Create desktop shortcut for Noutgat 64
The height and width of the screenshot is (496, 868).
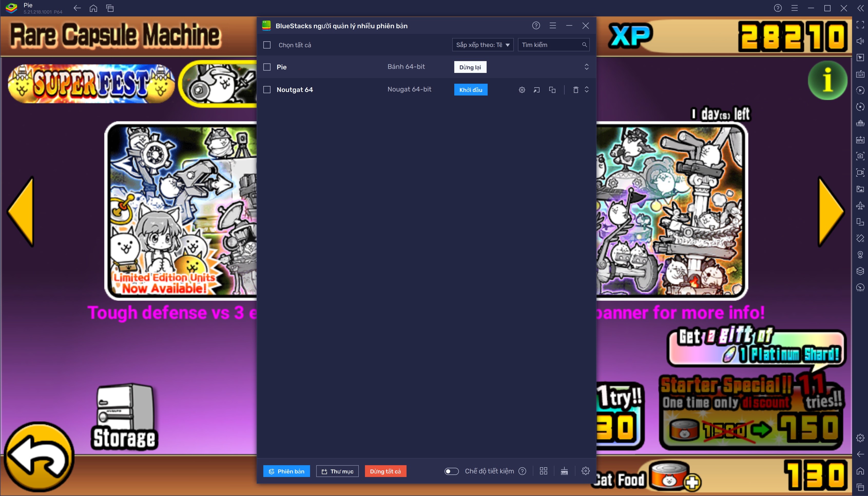coord(537,90)
